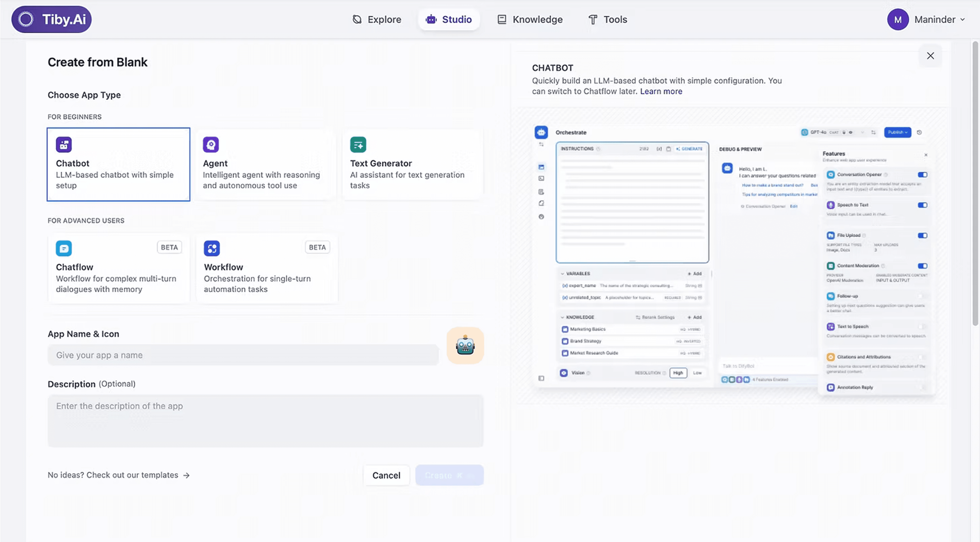Screen dimensions: 980x542
Task: Turn off the File Upload toggle
Action: tap(922, 235)
